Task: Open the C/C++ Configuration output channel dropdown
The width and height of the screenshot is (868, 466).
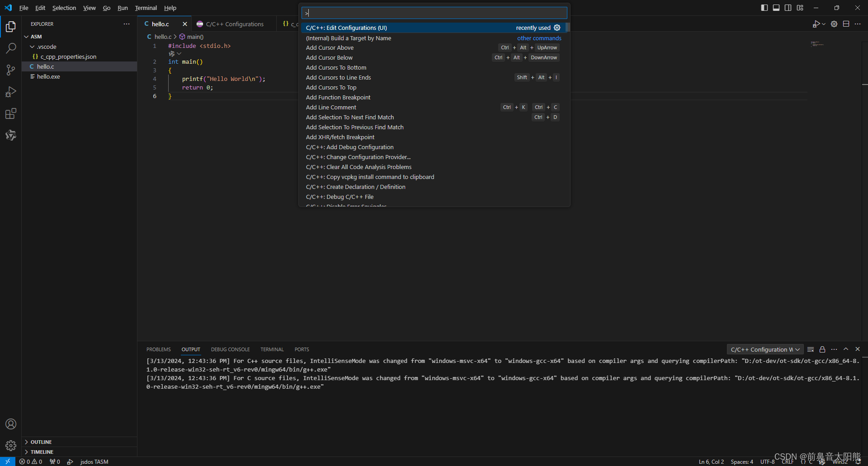Action: [765, 349]
